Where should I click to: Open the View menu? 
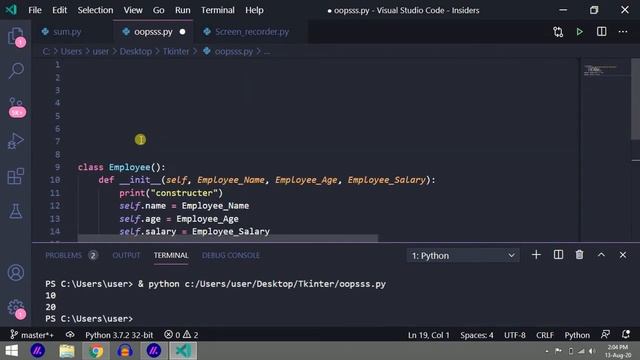point(133,10)
